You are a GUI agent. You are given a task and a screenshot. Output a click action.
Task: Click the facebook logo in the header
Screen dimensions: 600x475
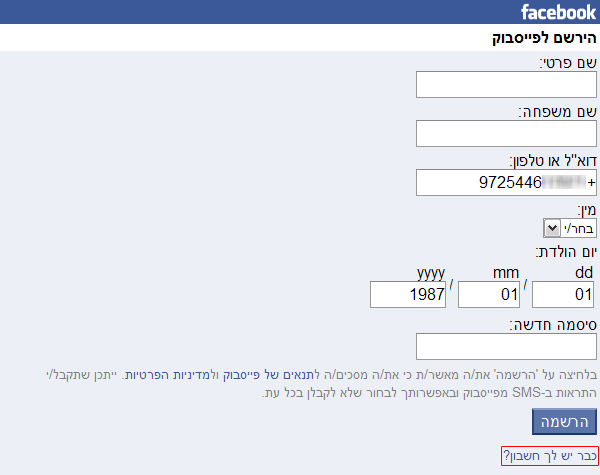tap(558, 12)
